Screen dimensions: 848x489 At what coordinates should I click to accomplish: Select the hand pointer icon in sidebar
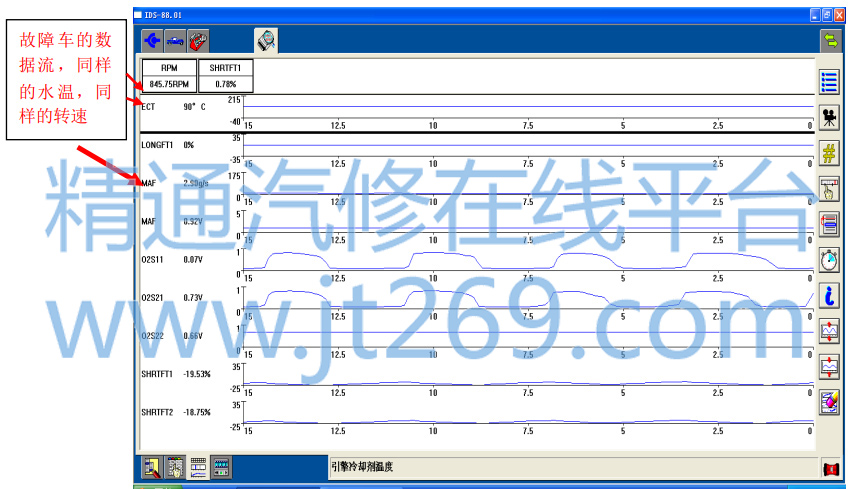pyautogui.click(x=829, y=188)
